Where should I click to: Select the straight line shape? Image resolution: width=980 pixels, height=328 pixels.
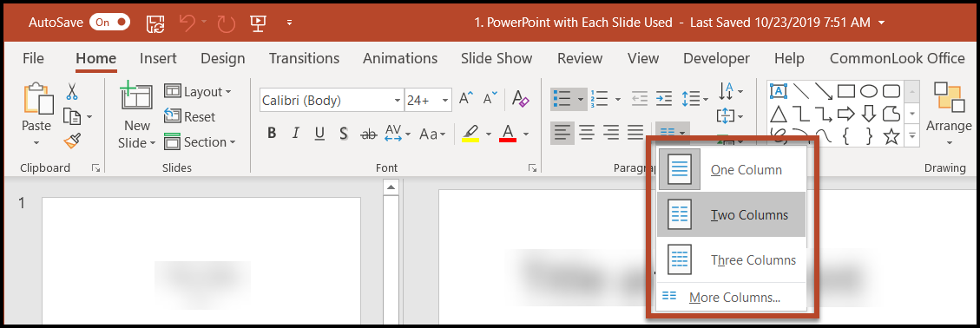point(801,92)
